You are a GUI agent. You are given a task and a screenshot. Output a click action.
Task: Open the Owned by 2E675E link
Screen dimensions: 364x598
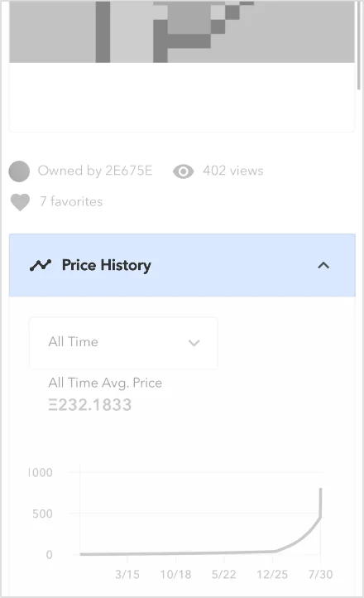[x=95, y=171]
